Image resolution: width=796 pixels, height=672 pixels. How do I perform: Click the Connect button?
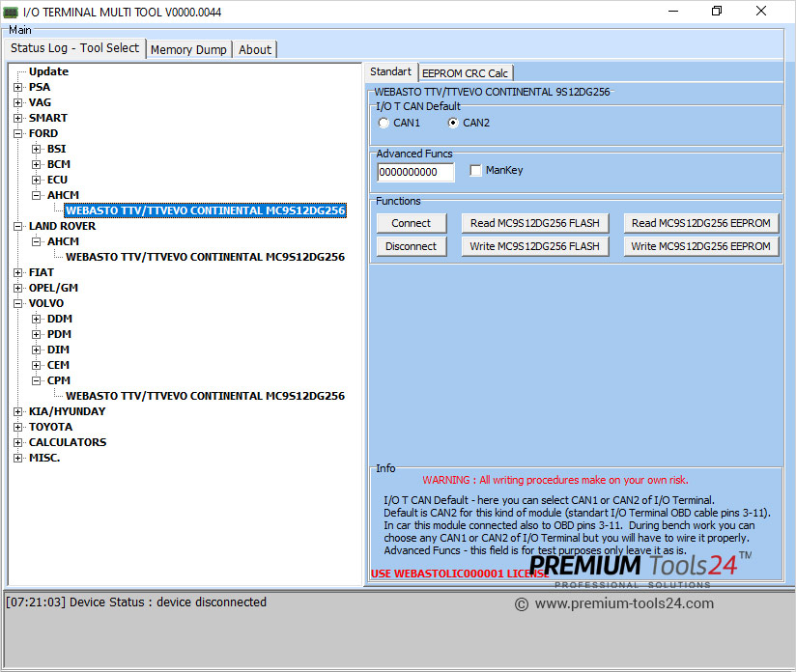[412, 223]
